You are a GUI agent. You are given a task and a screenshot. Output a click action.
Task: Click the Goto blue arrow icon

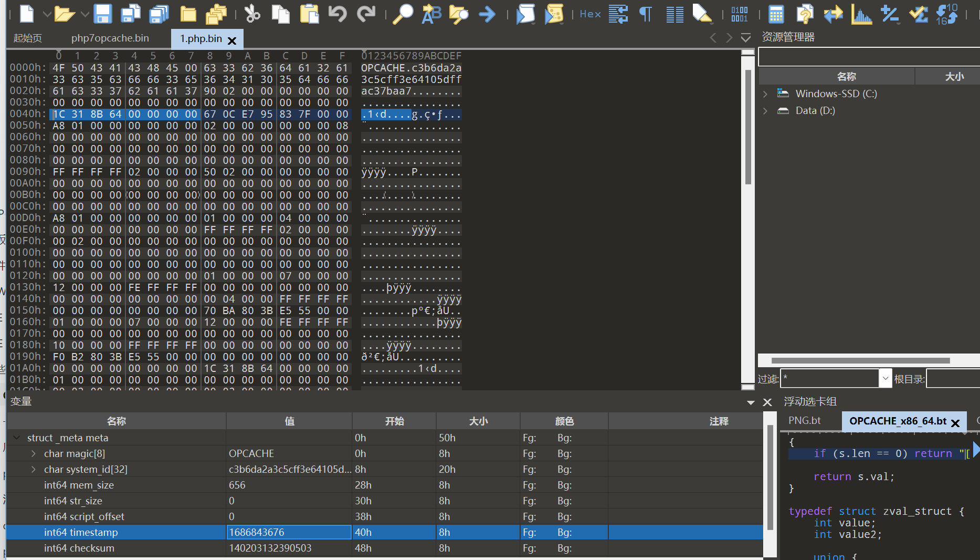pos(487,14)
